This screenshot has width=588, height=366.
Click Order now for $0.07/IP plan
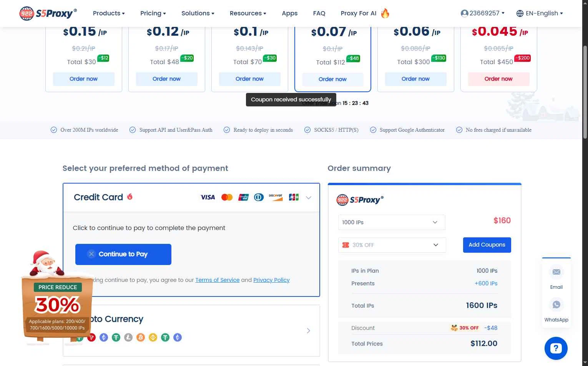coord(332,79)
